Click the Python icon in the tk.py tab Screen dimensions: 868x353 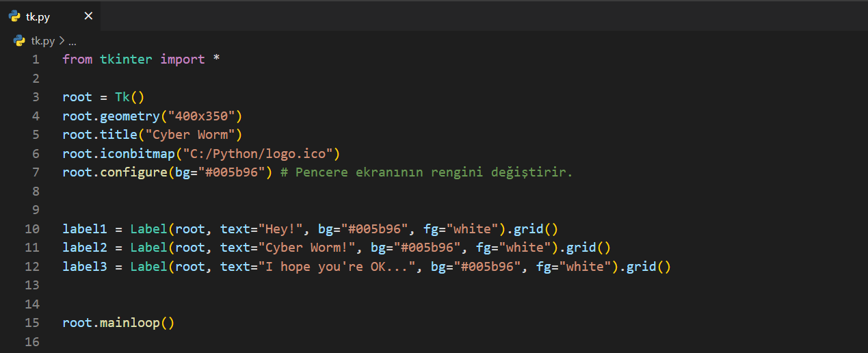coord(14,16)
